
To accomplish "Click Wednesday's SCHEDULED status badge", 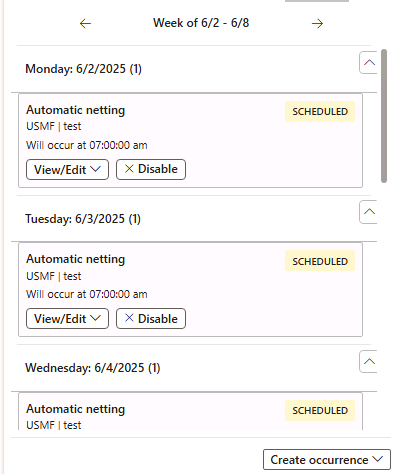I will click(320, 410).
